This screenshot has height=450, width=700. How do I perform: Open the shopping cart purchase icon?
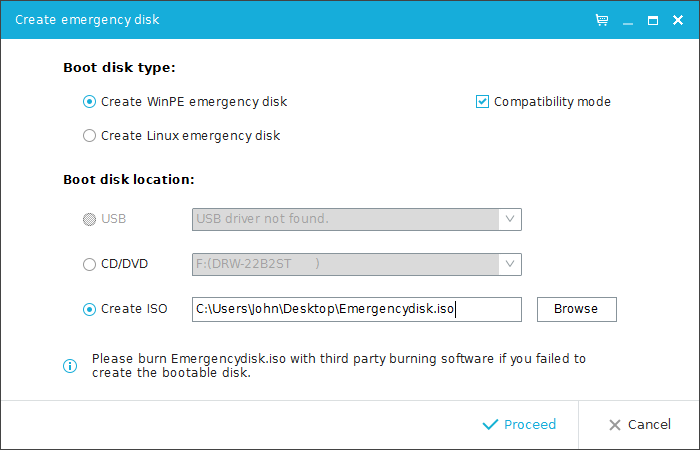pyautogui.click(x=602, y=20)
